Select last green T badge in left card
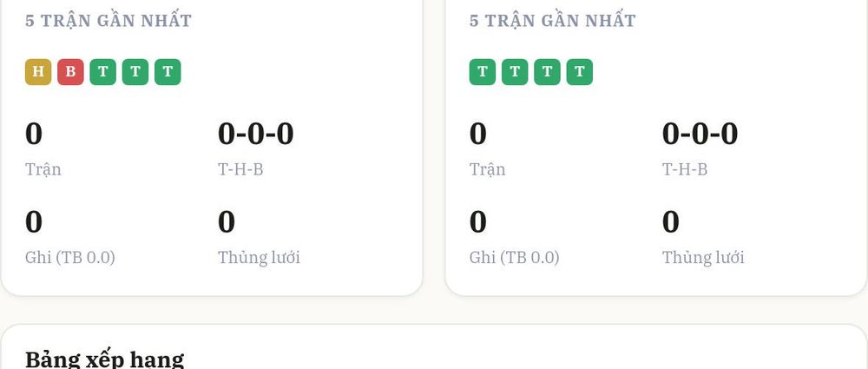 pos(168,72)
